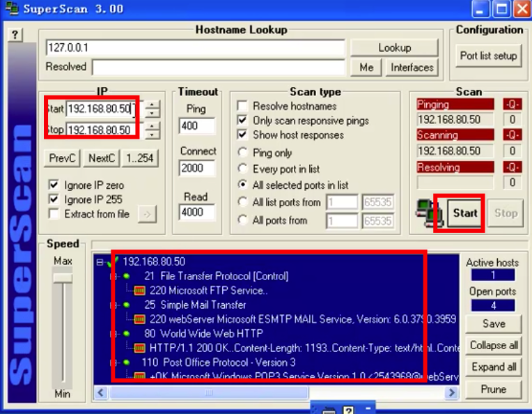This screenshot has width=532, height=414.
Task: Click results scrollbar left arrow
Action: click(x=100, y=392)
